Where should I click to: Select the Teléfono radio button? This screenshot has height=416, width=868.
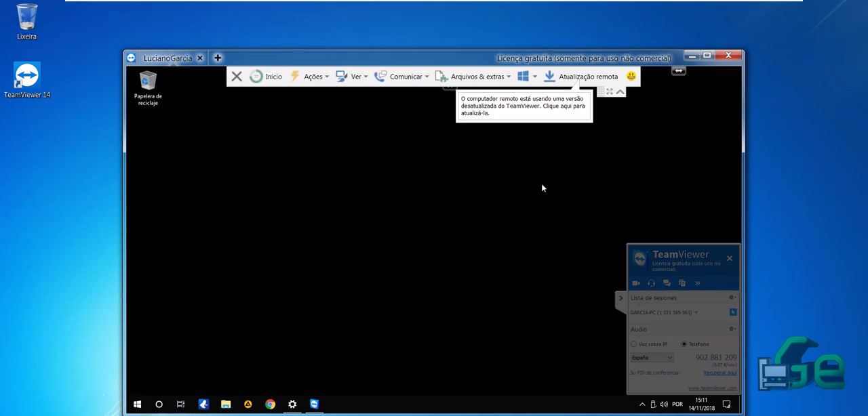pos(684,344)
